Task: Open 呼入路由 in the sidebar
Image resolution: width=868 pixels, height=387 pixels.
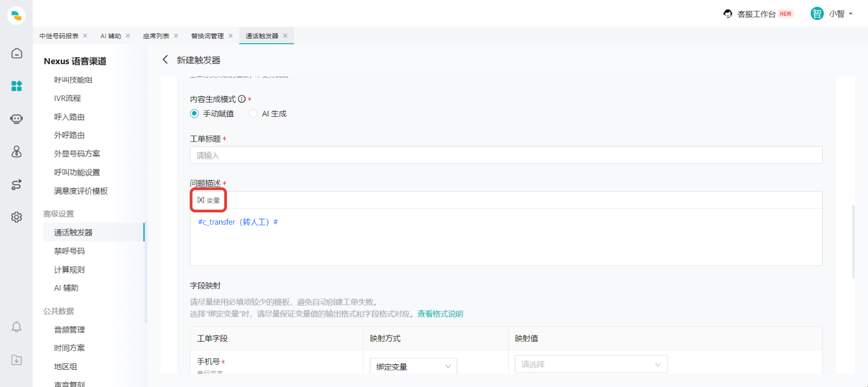Action: [69, 117]
